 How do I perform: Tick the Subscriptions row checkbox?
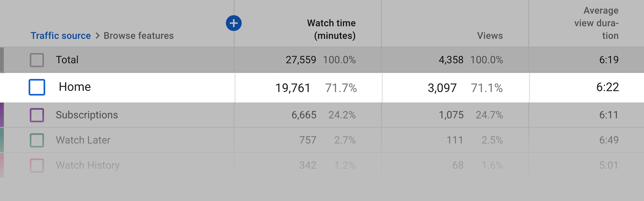click(x=37, y=115)
